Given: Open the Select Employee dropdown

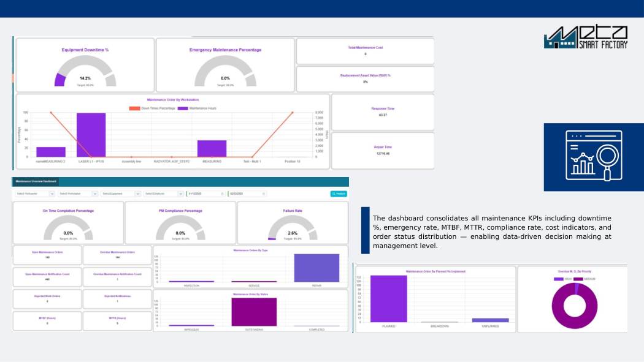Looking at the screenshot, I should (x=164, y=194).
